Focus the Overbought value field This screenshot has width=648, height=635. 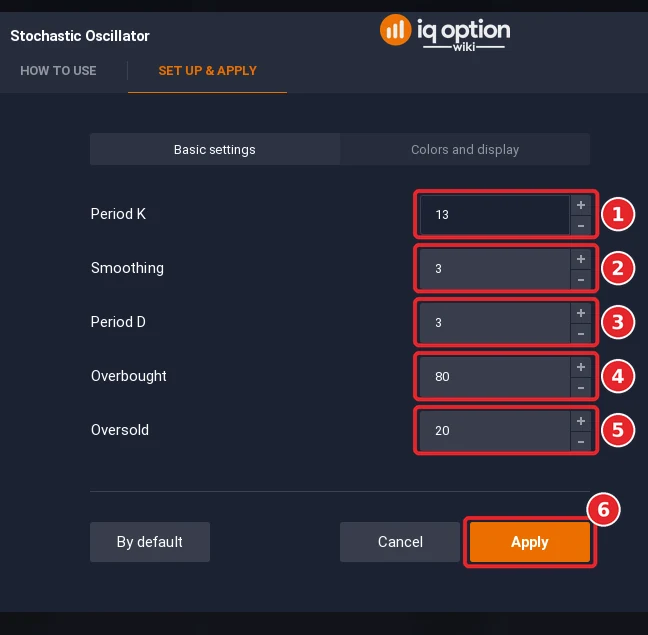pyautogui.click(x=495, y=377)
